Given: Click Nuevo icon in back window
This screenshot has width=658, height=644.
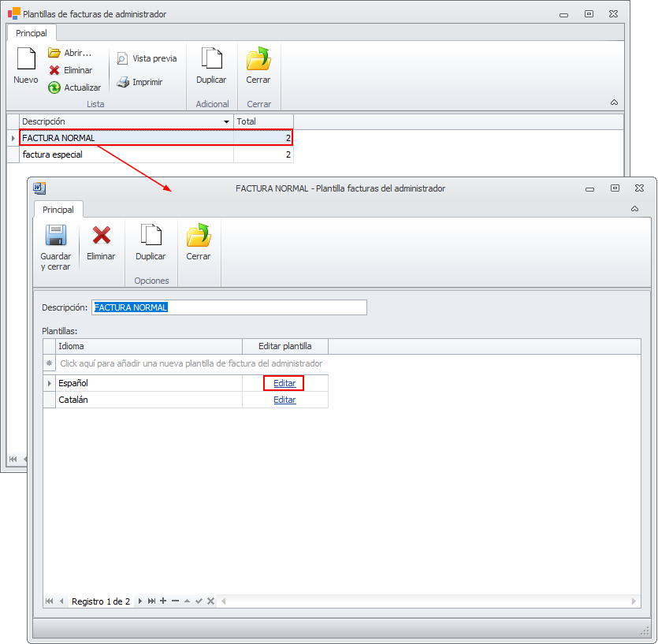Looking at the screenshot, I should coord(26,59).
